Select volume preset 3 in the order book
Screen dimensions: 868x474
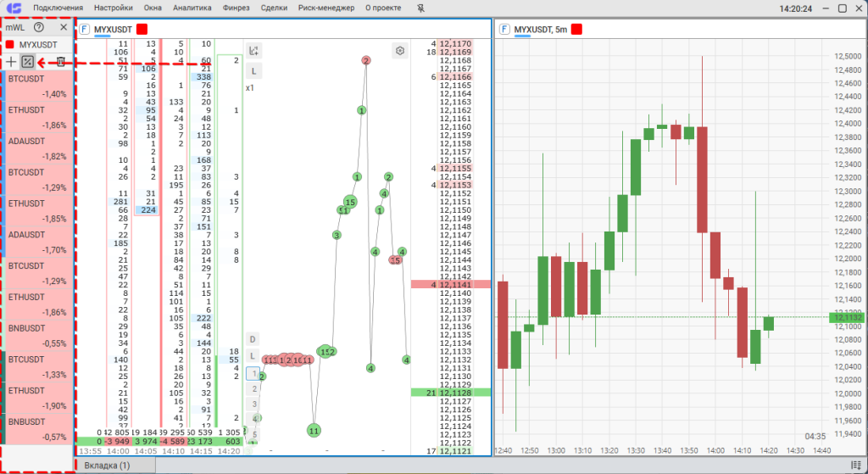tap(253, 404)
